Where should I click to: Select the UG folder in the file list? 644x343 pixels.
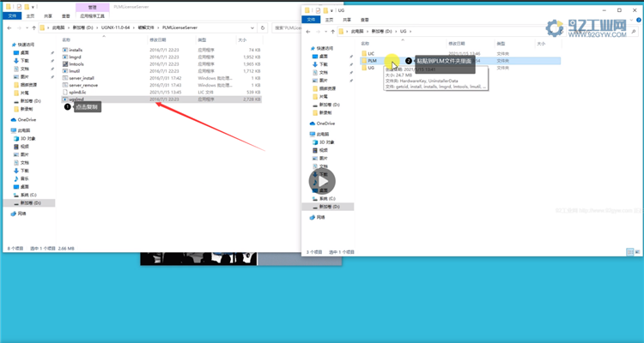(x=460, y=68)
